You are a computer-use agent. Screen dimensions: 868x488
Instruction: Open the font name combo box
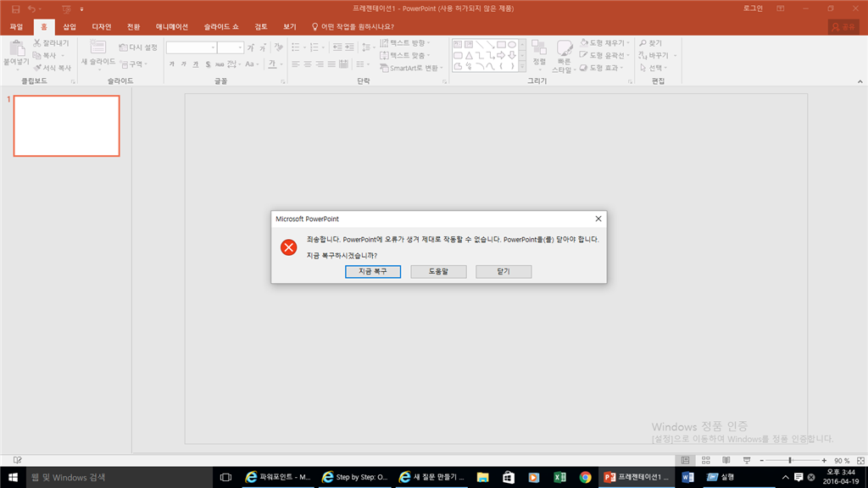click(x=191, y=47)
